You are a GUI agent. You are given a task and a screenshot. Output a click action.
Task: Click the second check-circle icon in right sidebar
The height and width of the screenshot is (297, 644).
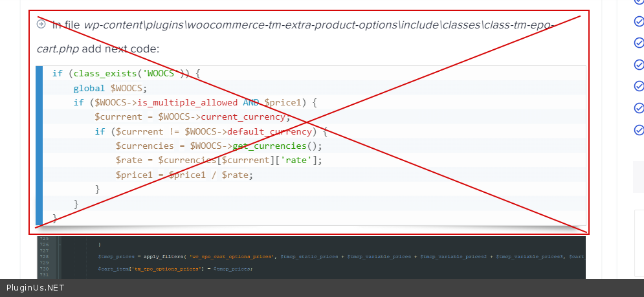(x=639, y=21)
